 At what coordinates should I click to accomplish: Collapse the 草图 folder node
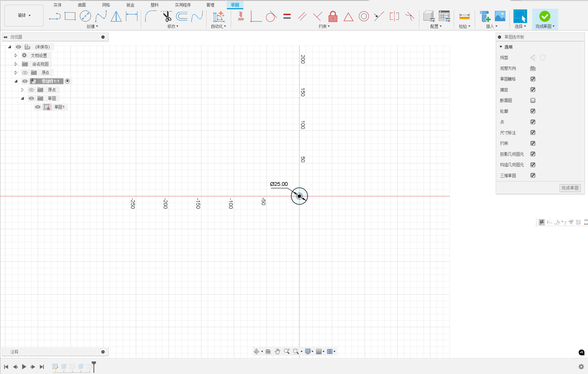[22, 98]
